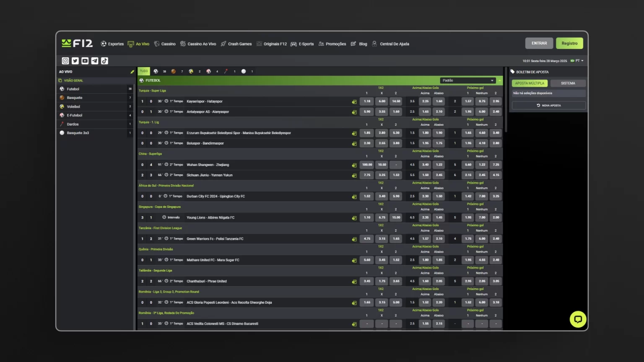
Task: Open markets icon for Wuhan Shangwen - Zhejiang
Action: pyautogui.click(x=354, y=165)
